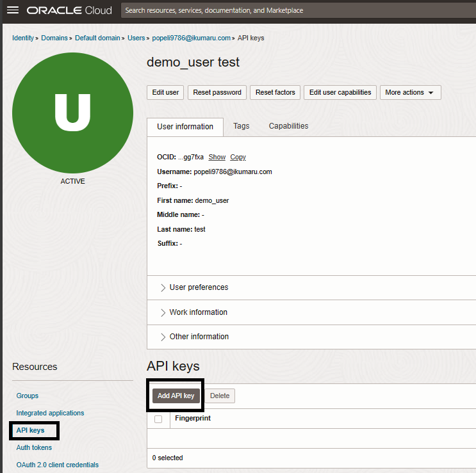This screenshot has height=473, width=476.
Task: Open the hamburger navigation menu
Action: tap(13, 10)
